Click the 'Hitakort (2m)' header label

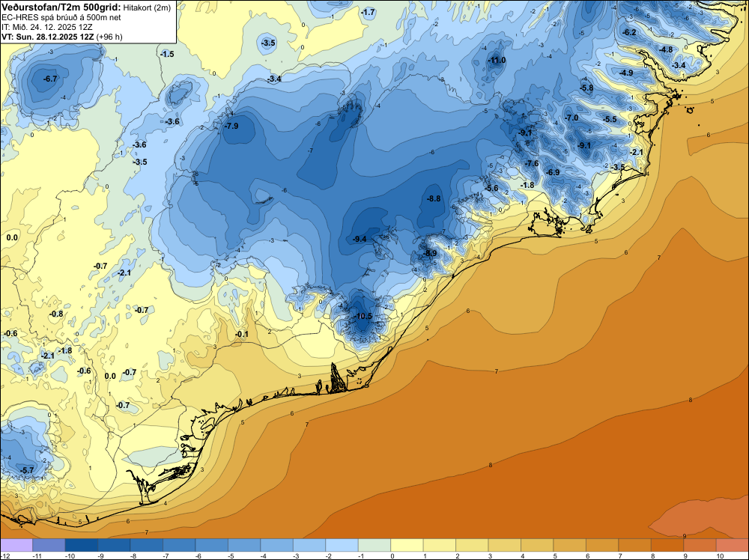coord(147,7)
